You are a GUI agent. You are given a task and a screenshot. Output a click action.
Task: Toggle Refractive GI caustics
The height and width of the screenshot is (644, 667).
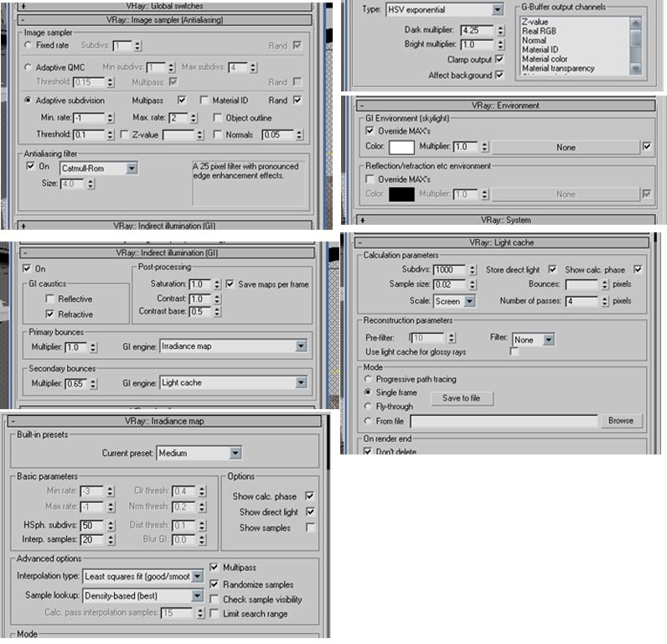(x=49, y=314)
